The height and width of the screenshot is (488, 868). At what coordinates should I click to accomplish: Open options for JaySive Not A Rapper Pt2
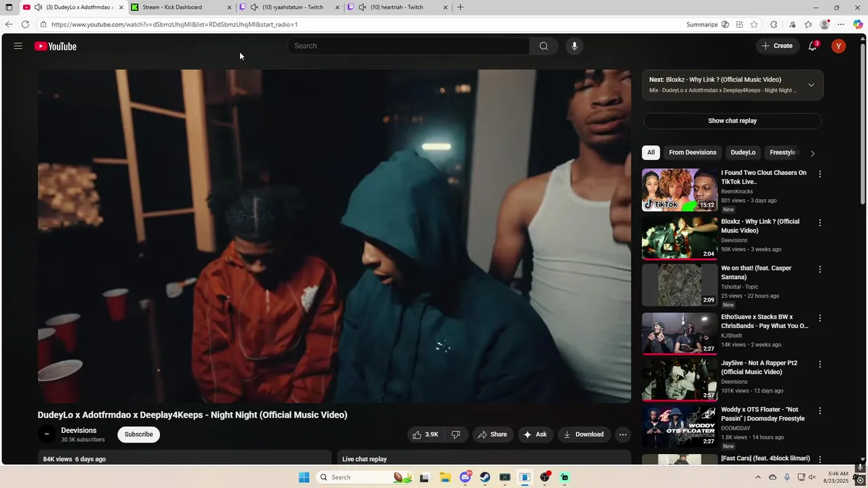click(x=820, y=364)
